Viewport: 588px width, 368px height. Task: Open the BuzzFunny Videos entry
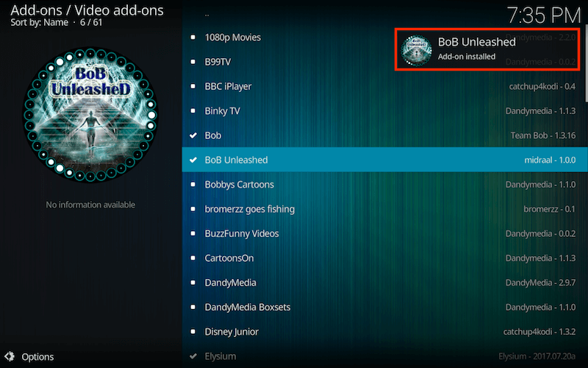(384, 233)
